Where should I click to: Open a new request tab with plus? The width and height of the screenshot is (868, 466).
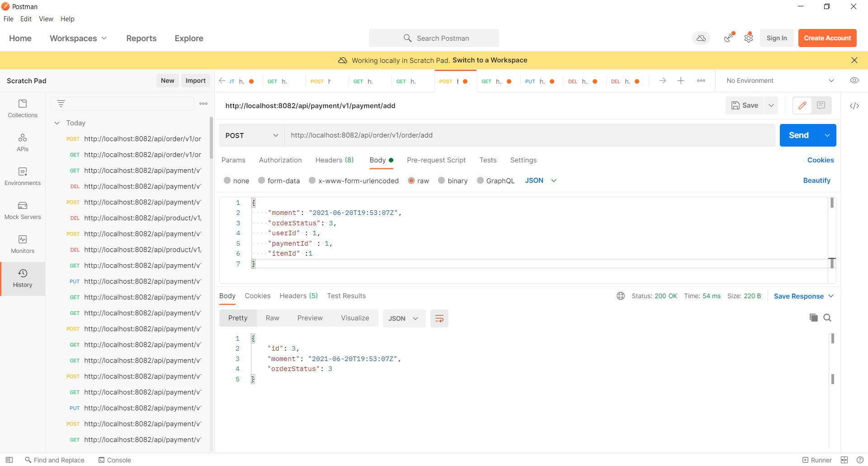(681, 81)
